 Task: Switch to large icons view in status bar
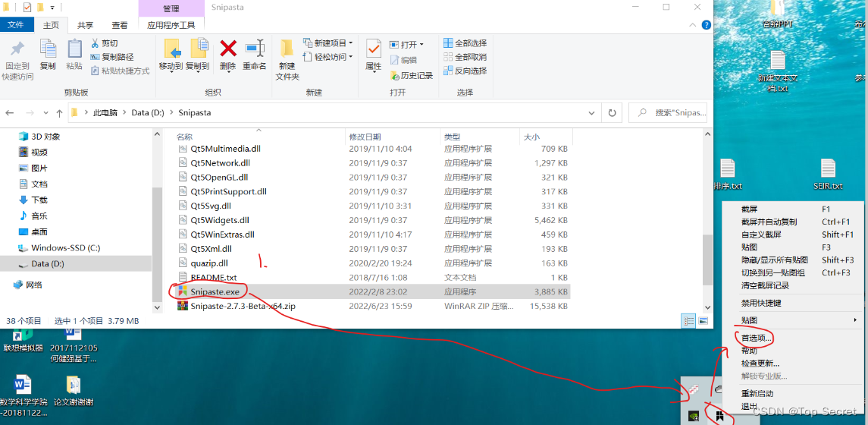point(703,320)
